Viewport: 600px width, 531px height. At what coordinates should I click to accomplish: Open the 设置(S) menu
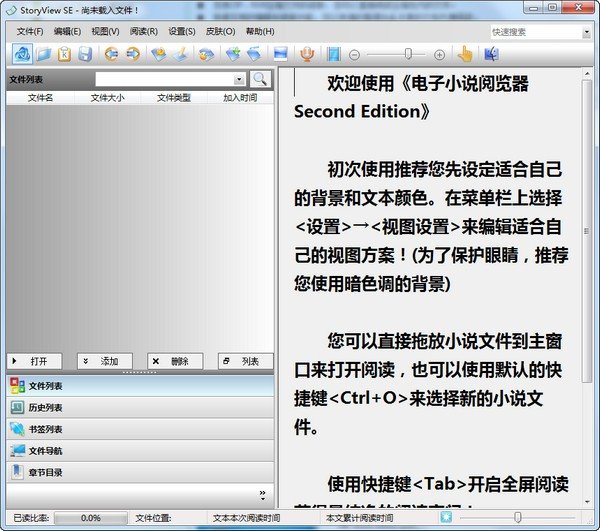point(182,31)
